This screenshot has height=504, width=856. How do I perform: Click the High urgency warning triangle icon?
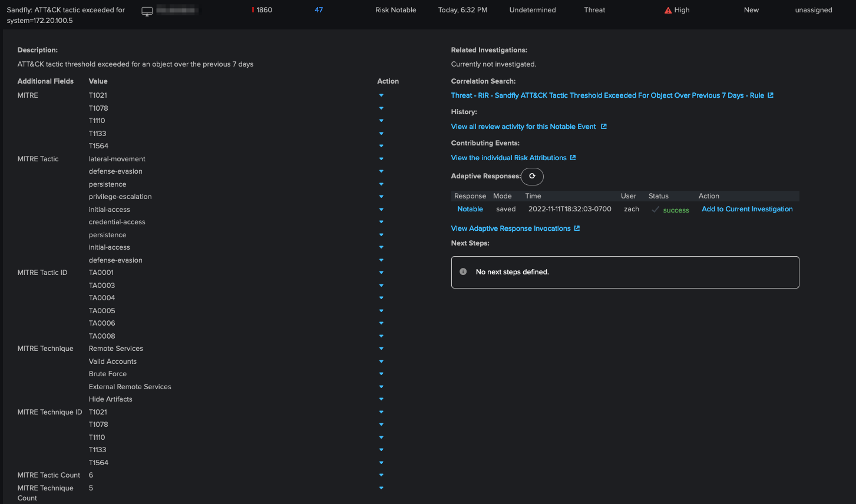(x=667, y=11)
